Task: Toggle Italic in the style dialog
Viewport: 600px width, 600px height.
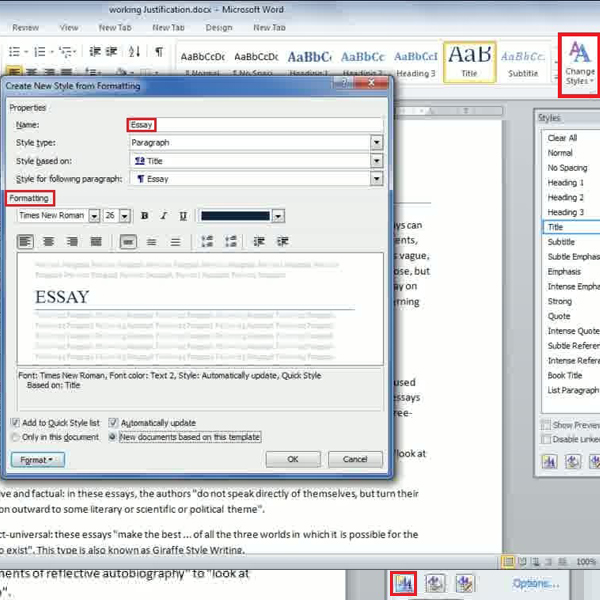Action: (x=164, y=216)
